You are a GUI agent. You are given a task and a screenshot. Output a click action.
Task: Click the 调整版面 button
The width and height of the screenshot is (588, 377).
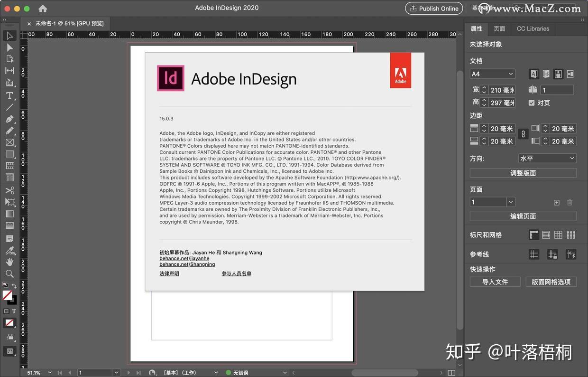click(x=523, y=172)
